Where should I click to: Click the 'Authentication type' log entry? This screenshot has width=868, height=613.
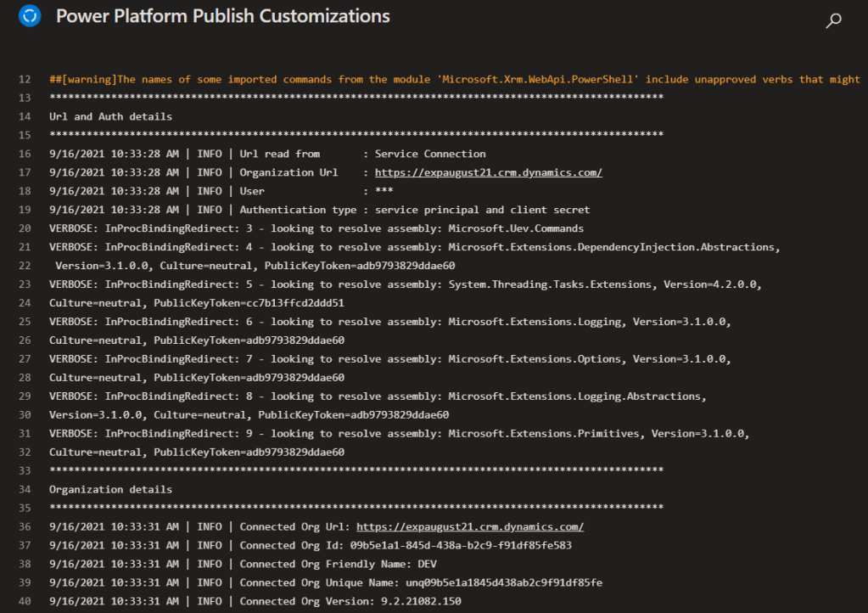319,210
